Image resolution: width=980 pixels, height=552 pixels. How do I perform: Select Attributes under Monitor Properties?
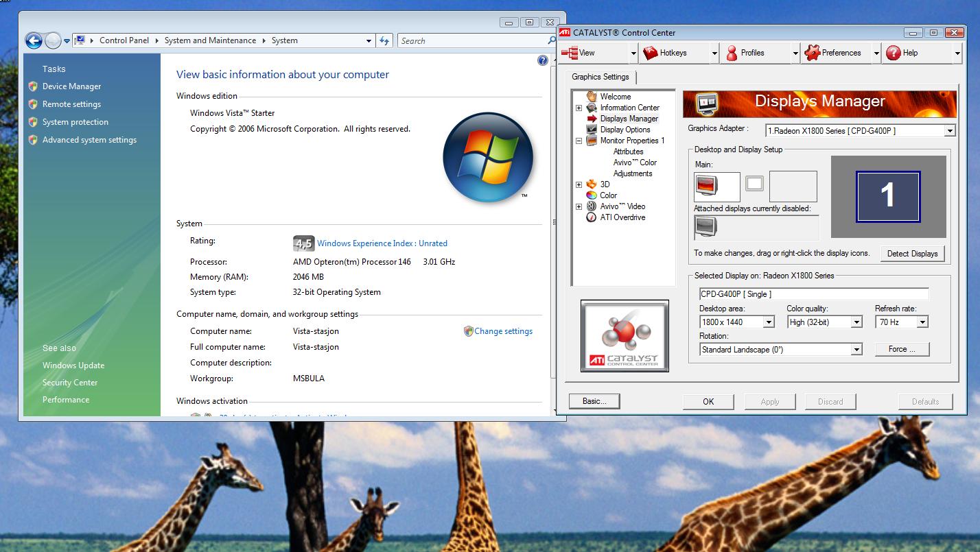(629, 152)
